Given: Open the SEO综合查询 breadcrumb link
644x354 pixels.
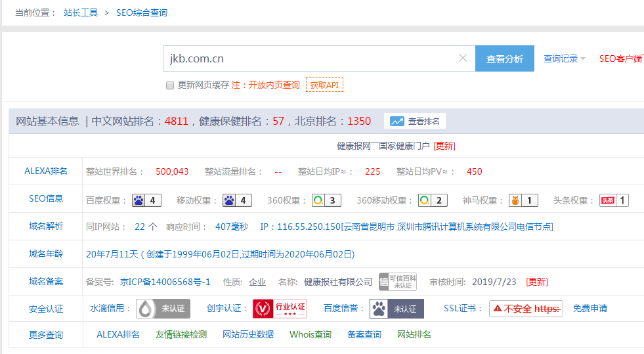Looking at the screenshot, I should [142, 12].
